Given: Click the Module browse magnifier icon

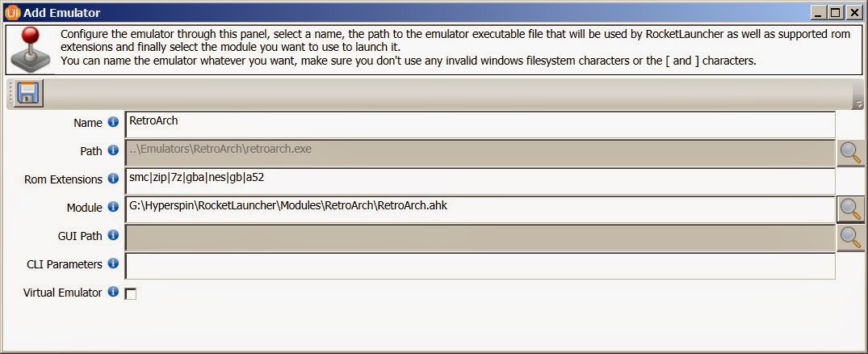Looking at the screenshot, I should [x=849, y=209].
